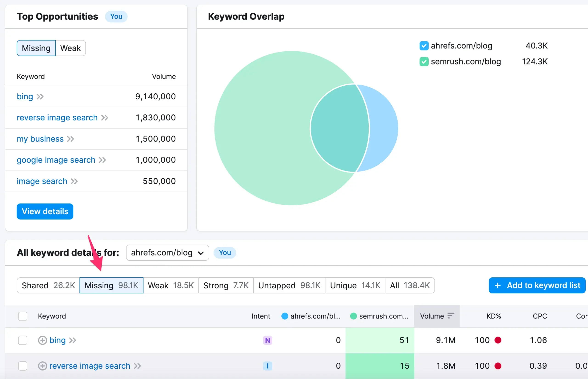Click plus icon beside reverse image search row
Screen dimensions: 588x379
tap(42, 366)
